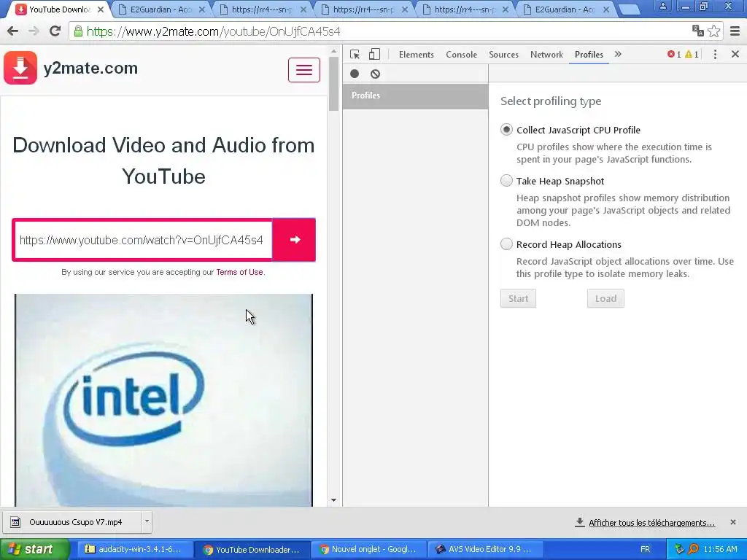Open the Terms of Use link

click(x=239, y=272)
